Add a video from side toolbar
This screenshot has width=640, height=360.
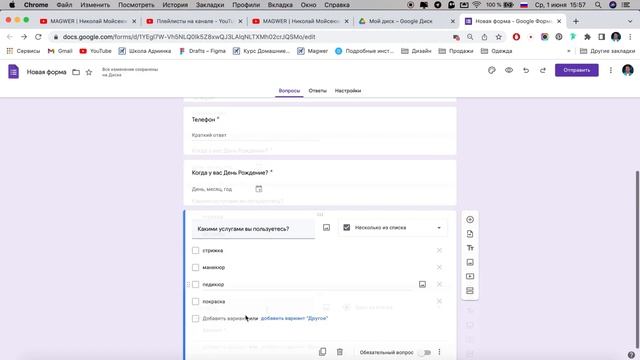[x=470, y=276]
